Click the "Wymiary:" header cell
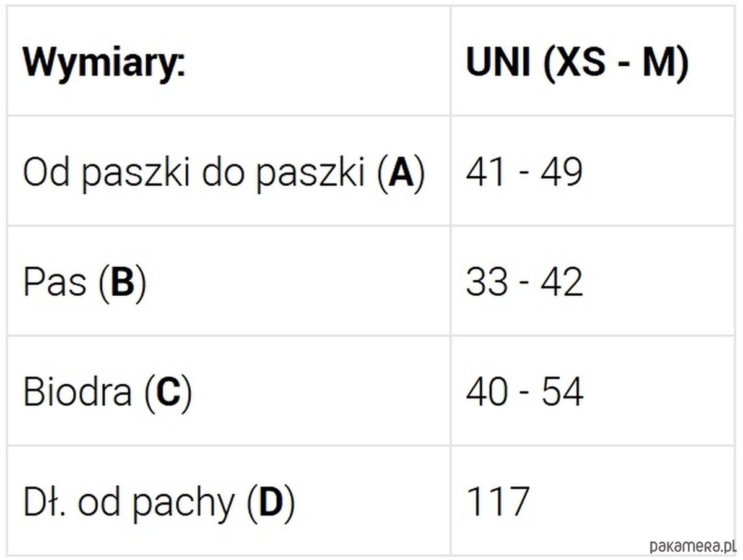This screenshot has width=743, height=560. tap(104, 62)
